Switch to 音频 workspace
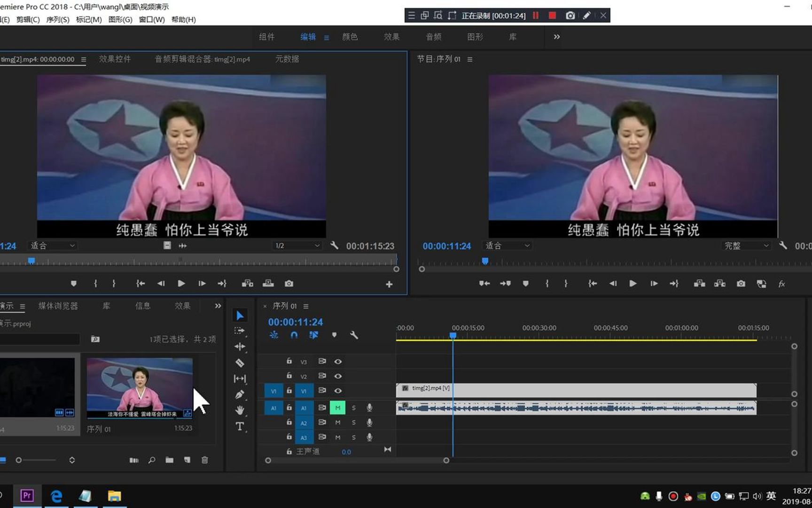The image size is (812, 508). point(433,37)
